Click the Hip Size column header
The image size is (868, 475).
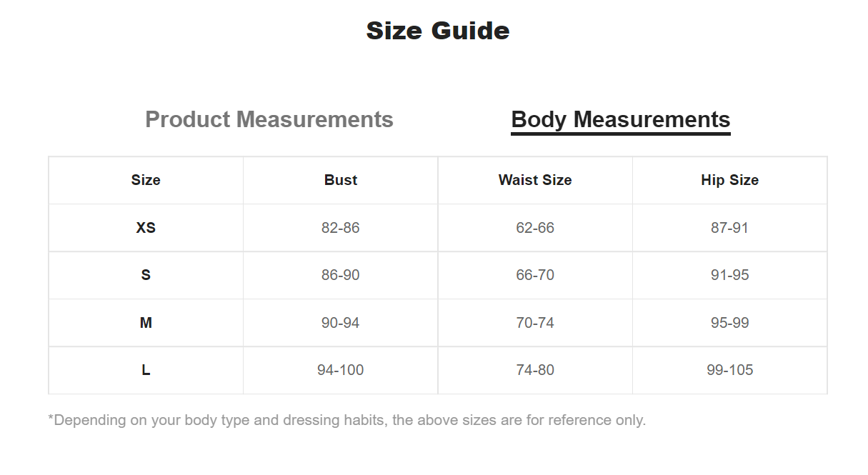(x=729, y=180)
